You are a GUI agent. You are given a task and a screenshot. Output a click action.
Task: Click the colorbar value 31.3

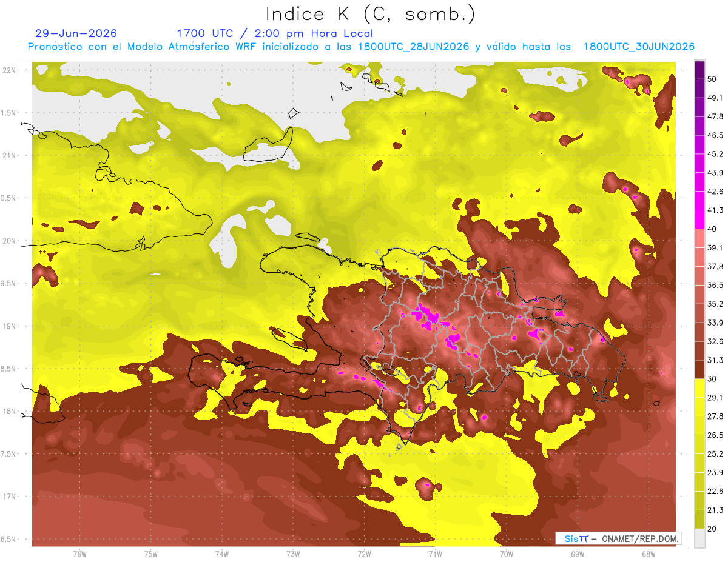tap(715, 360)
